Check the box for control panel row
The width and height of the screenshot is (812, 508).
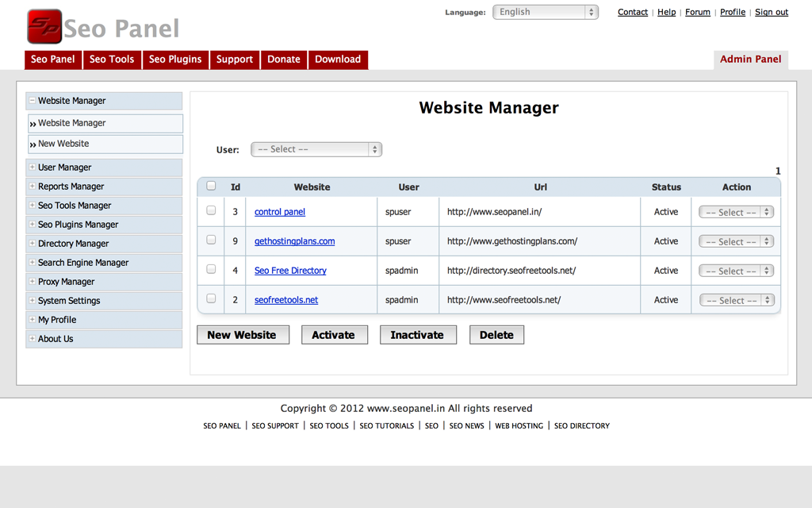point(211,211)
